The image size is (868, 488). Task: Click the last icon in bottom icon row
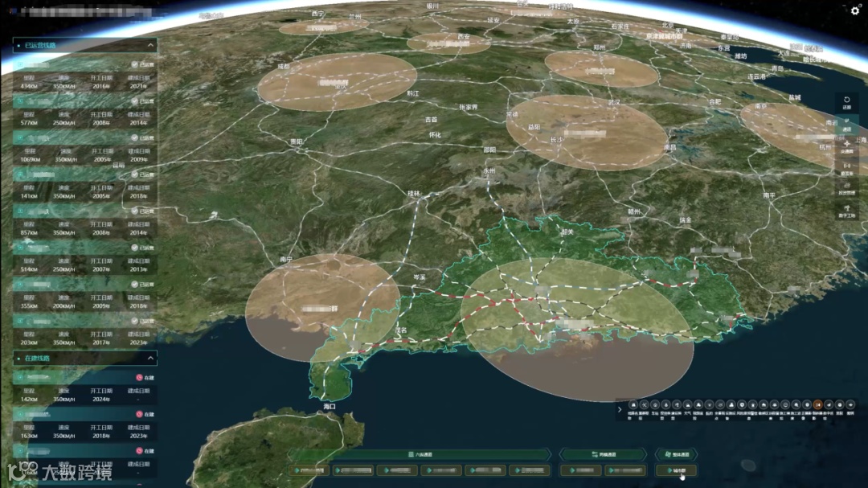(x=850, y=405)
